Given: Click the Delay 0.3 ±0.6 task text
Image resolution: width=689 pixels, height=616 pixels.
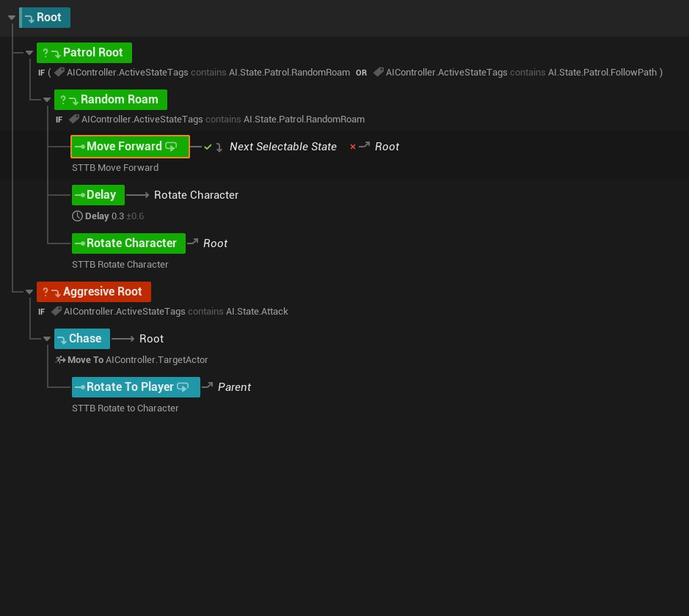Looking at the screenshot, I should (x=114, y=216).
